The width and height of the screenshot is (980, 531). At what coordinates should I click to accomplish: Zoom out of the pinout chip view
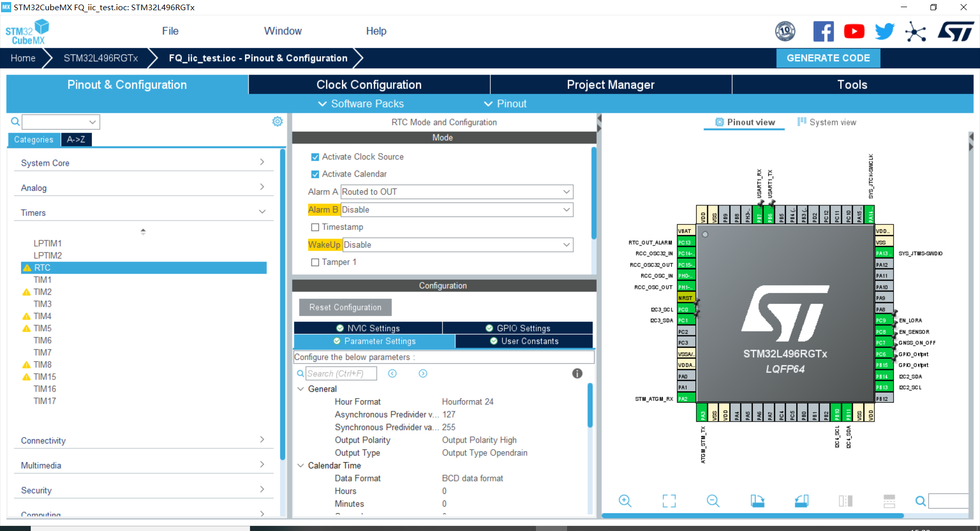click(x=713, y=501)
